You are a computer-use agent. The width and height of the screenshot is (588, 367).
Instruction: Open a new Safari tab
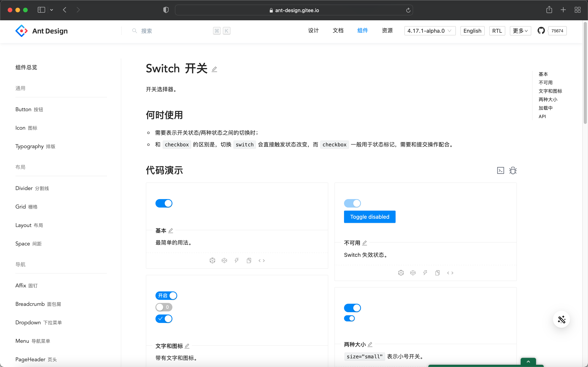point(563,10)
